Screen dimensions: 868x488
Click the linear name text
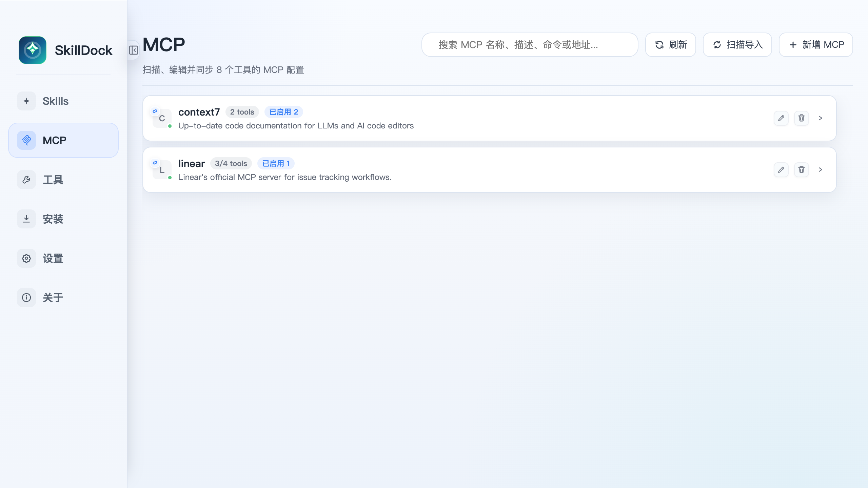[x=192, y=163]
